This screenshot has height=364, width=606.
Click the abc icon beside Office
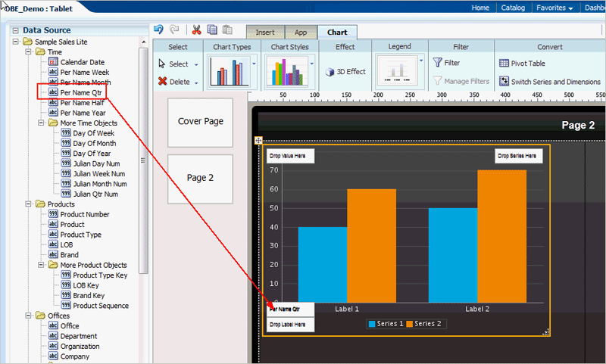53,325
